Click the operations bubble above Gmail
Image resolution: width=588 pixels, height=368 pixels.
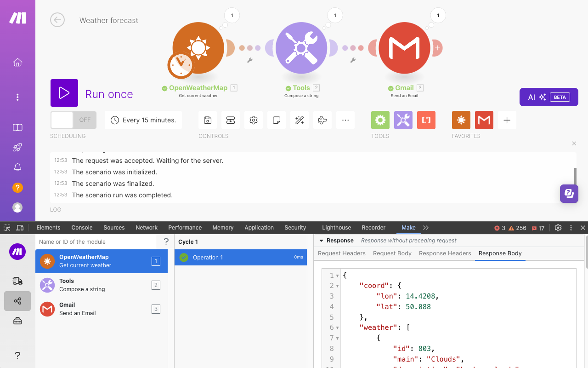tap(438, 16)
